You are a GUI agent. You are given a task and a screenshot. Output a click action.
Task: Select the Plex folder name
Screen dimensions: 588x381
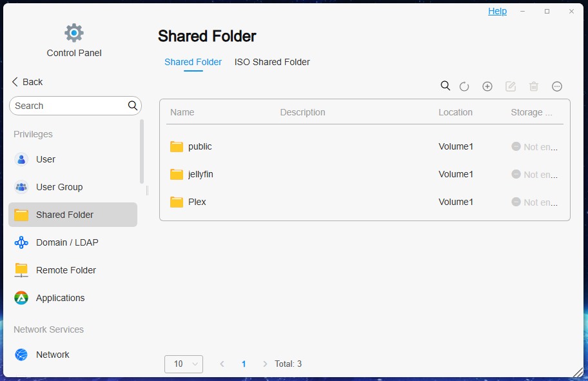[197, 202]
